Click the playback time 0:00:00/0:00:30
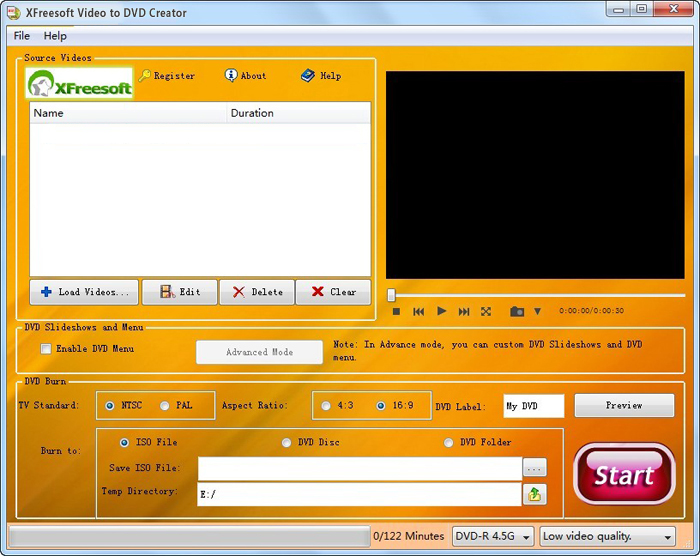700x556 pixels. click(592, 311)
